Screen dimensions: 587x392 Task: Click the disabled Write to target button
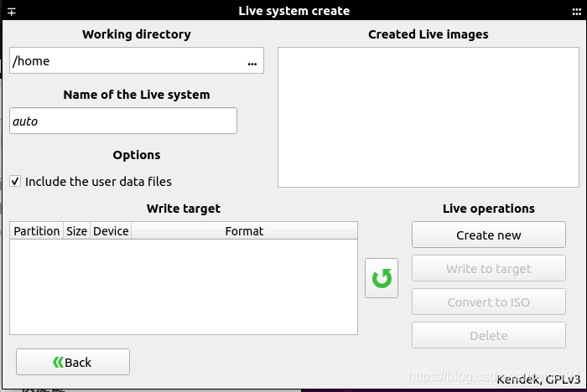pyautogui.click(x=489, y=268)
